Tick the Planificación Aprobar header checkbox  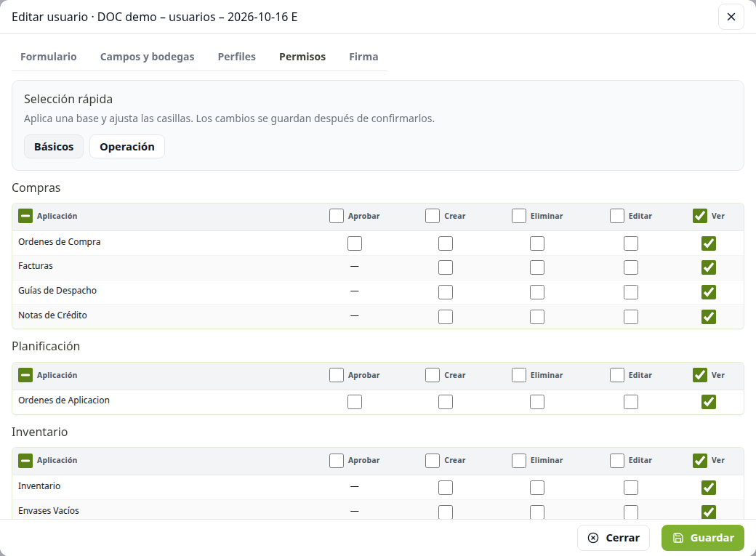(337, 375)
